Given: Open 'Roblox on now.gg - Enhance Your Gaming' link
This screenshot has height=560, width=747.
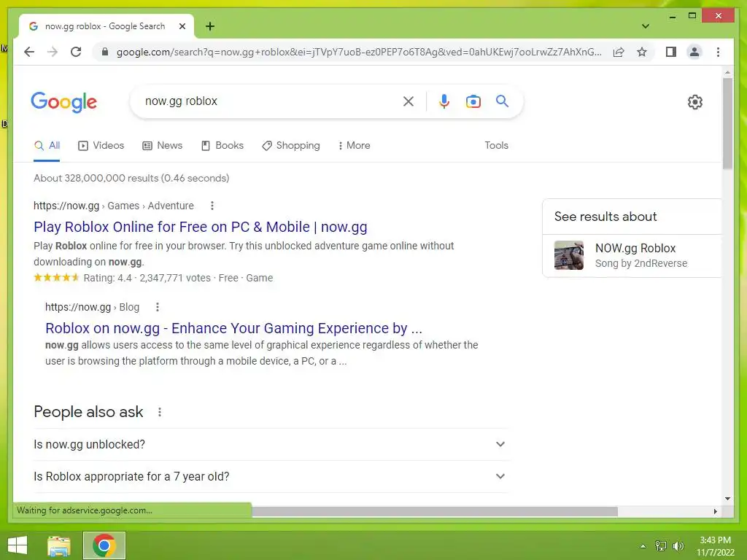Looking at the screenshot, I should click(x=233, y=328).
